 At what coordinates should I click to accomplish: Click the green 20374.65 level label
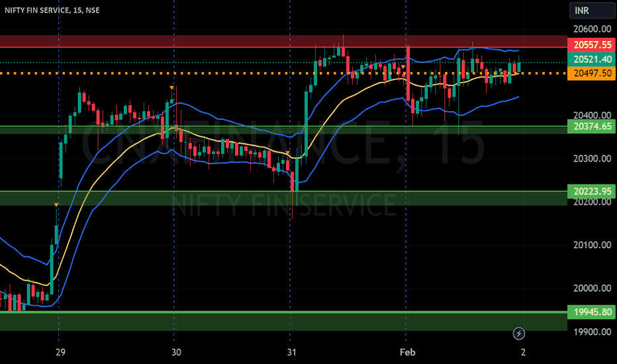pyautogui.click(x=593, y=126)
